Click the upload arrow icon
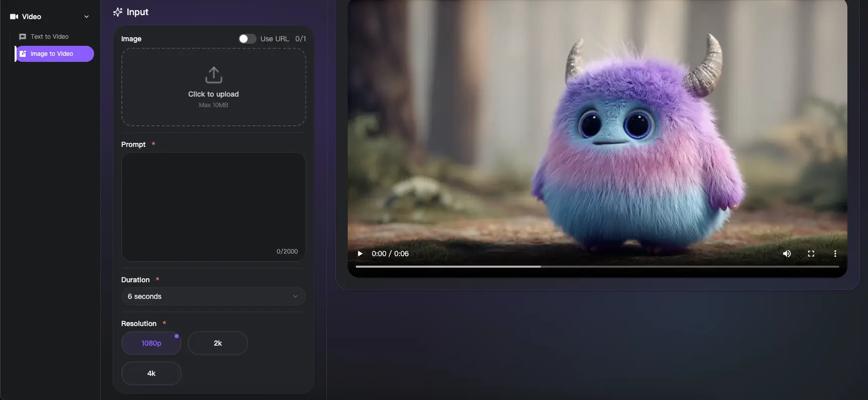 point(213,75)
